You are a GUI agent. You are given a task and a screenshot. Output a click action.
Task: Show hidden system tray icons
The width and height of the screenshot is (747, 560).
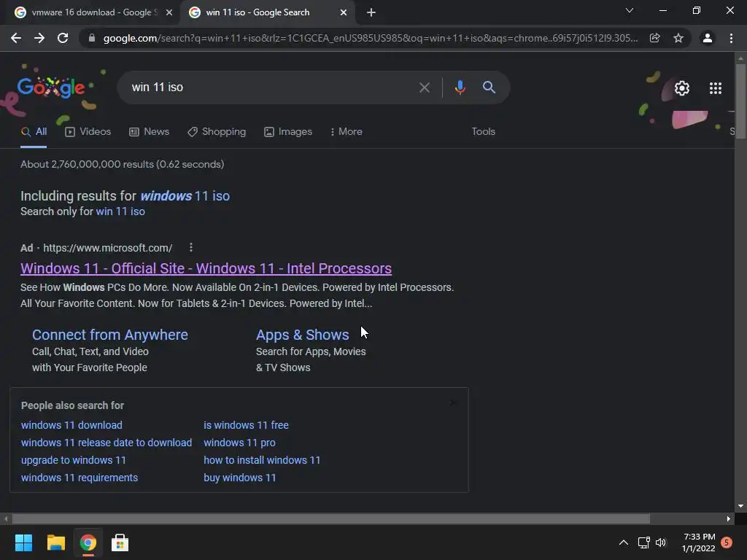pyautogui.click(x=624, y=542)
